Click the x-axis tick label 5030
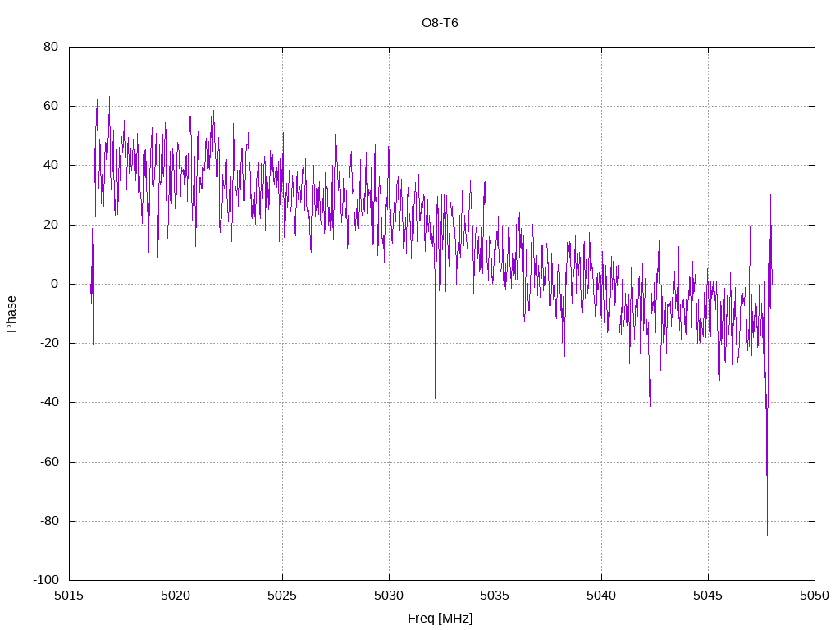This screenshot has height=630, width=840. pyautogui.click(x=389, y=596)
